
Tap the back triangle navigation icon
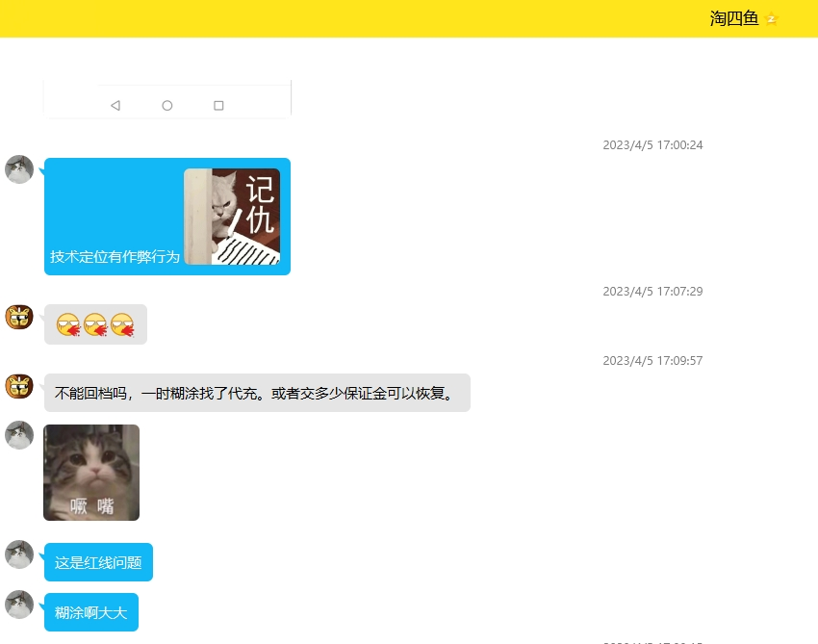(115, 106)
